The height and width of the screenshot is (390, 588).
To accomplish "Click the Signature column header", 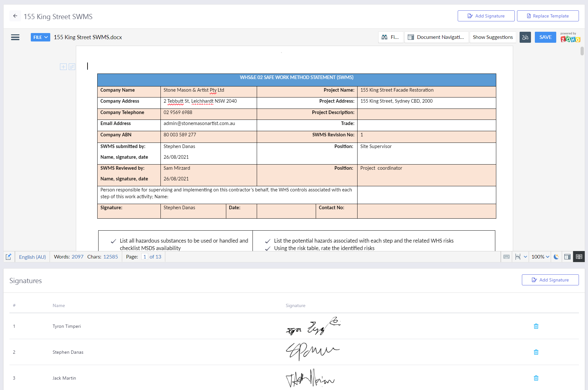I will [295, 305].
